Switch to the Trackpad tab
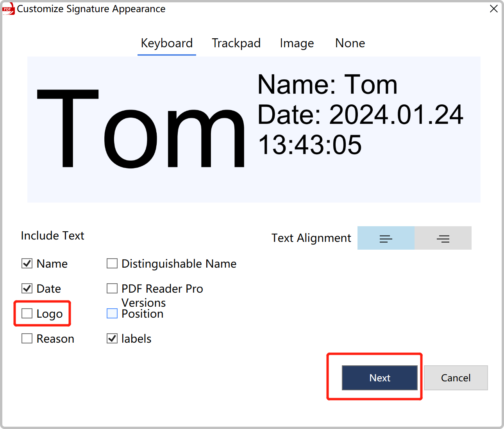The width and height of the screenshot is (504, 429). 236,43
